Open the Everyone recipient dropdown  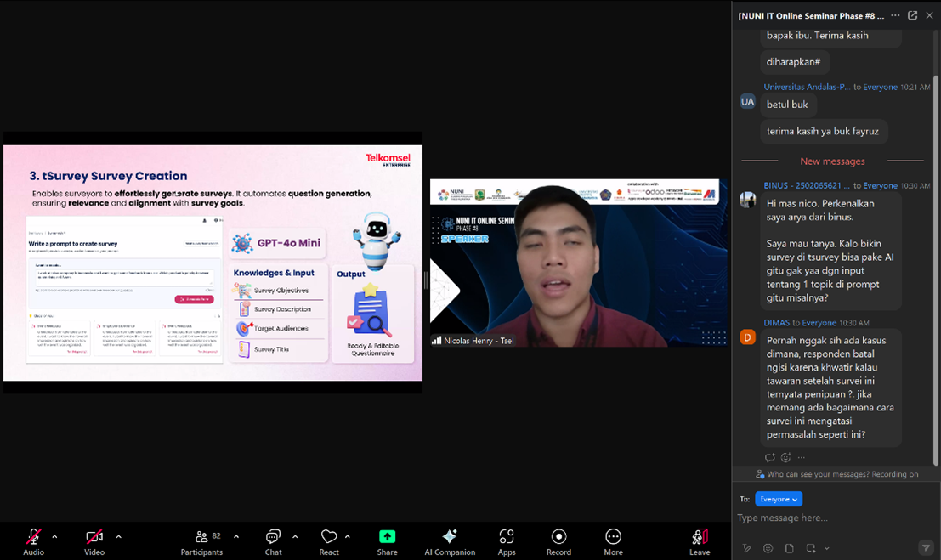coord(779,499)
